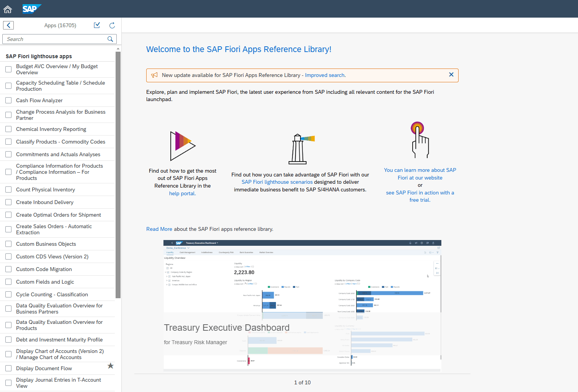This screenshot has height=392, width=578.
Task: Collapse the apps list with back arrow
Action: point(8,25)
